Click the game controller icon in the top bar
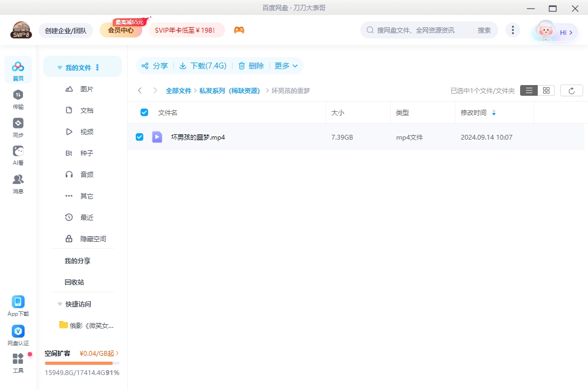Viewport: 588px width, 390px height. pyautogui.click(x=239, y=30)
